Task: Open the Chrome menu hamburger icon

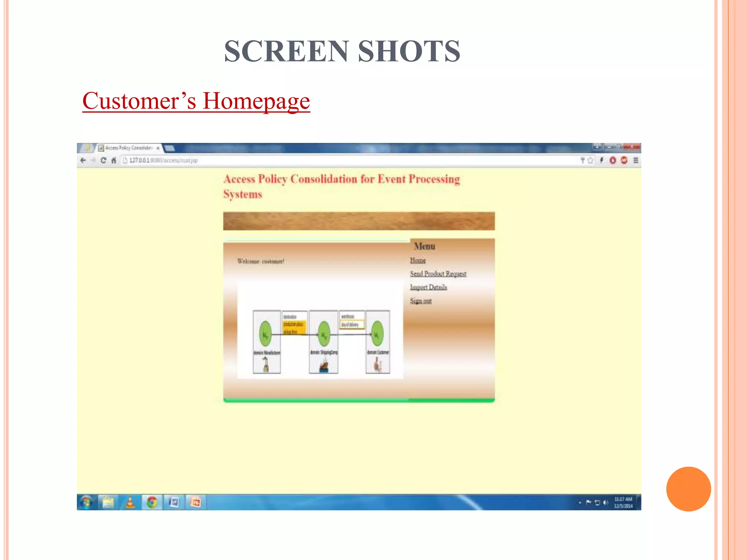Action: point(636,160)
